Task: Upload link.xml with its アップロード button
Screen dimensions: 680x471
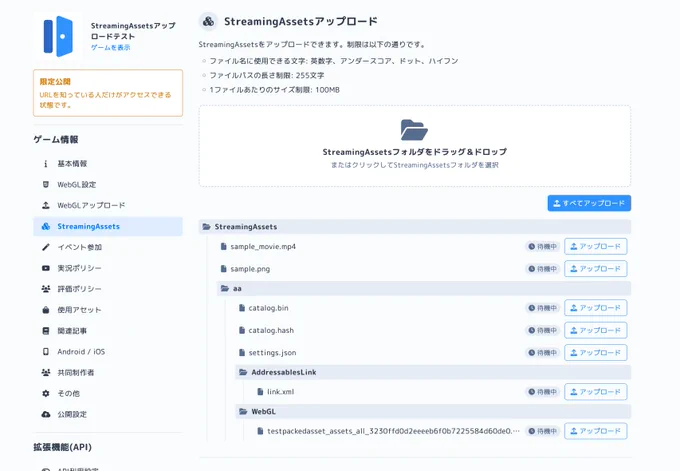Action: [595, 392]
